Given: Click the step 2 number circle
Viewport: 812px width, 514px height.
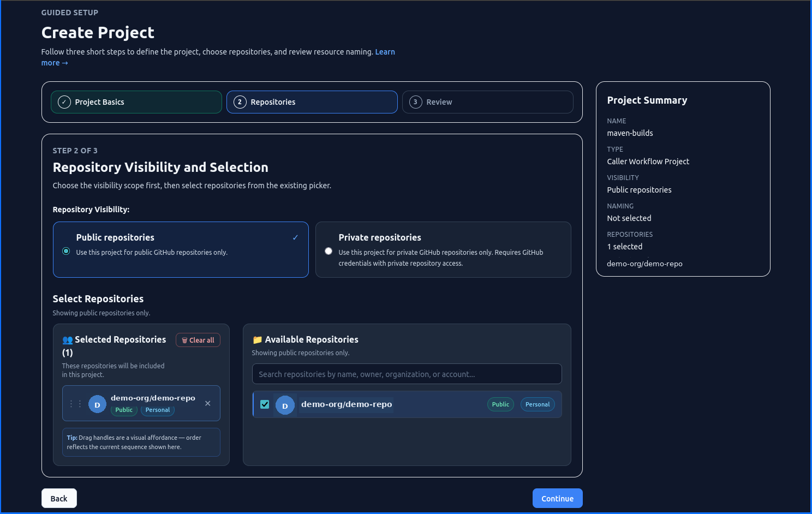Looking at the screenshot, I should 240,102.
